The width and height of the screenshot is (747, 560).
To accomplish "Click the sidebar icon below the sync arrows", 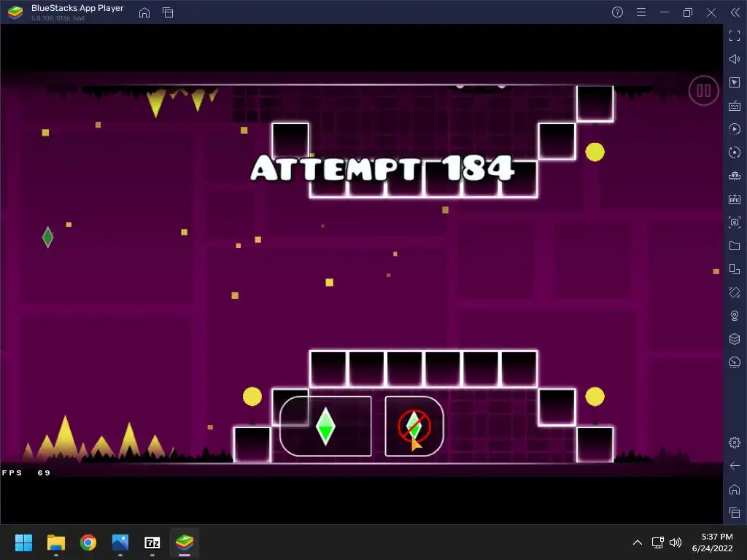I will coord(735,176).
